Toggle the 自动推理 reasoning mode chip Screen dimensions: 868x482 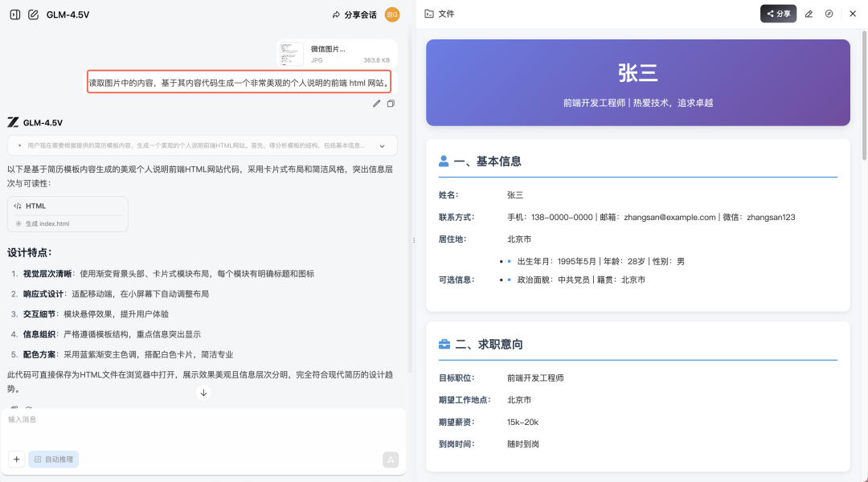[x=52, y=459]
